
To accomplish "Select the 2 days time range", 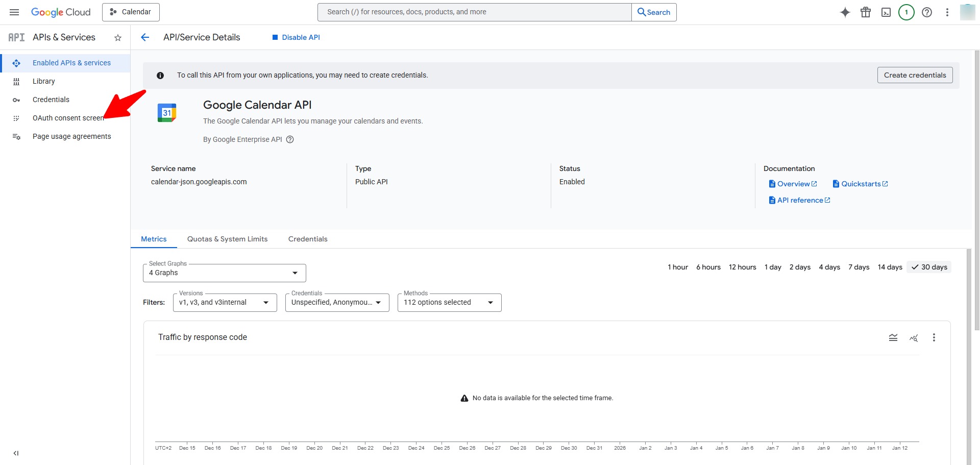I will [800, 267].
